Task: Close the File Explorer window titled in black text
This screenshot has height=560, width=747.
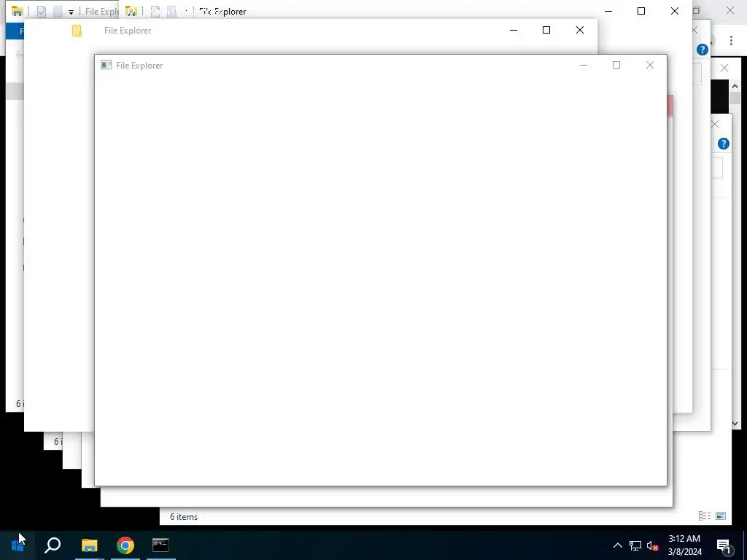Action: tap(675, 11)
